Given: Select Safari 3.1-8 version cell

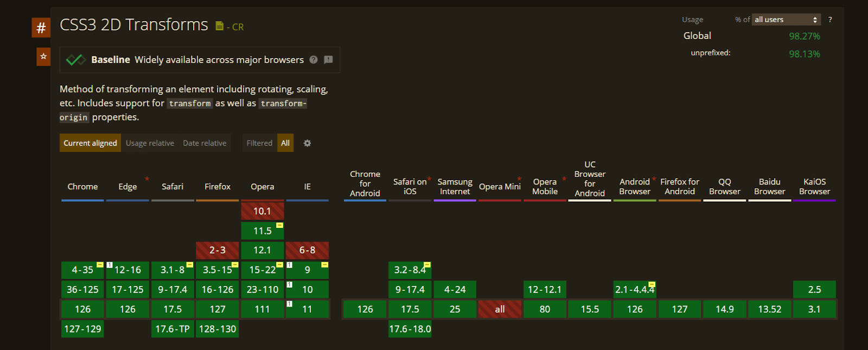Looking at the screenshot, I should (173, 270).
